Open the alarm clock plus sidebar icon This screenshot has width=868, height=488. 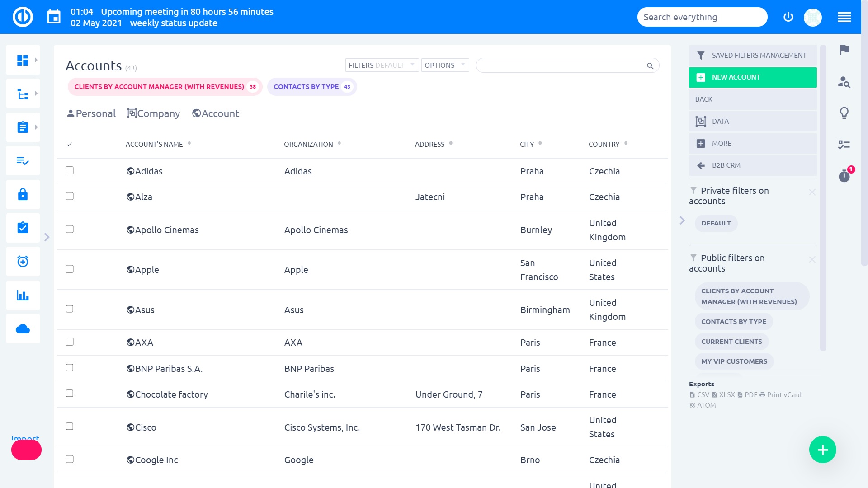[x=23, y=262]
